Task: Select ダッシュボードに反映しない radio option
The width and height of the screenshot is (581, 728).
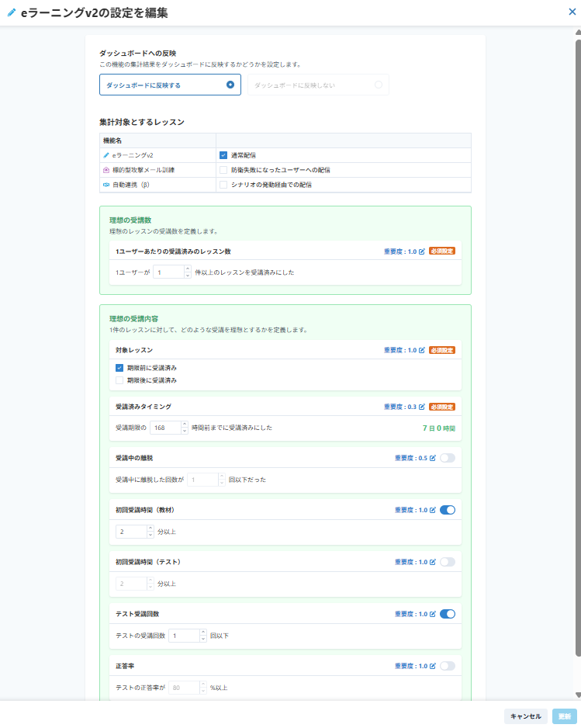Action: click(318, 85)
